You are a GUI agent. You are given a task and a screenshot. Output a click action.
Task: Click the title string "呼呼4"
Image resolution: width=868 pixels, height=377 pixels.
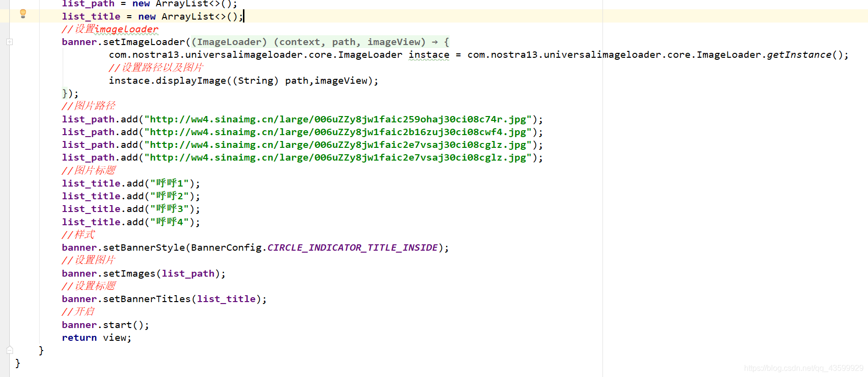click(x=169, y=222)
